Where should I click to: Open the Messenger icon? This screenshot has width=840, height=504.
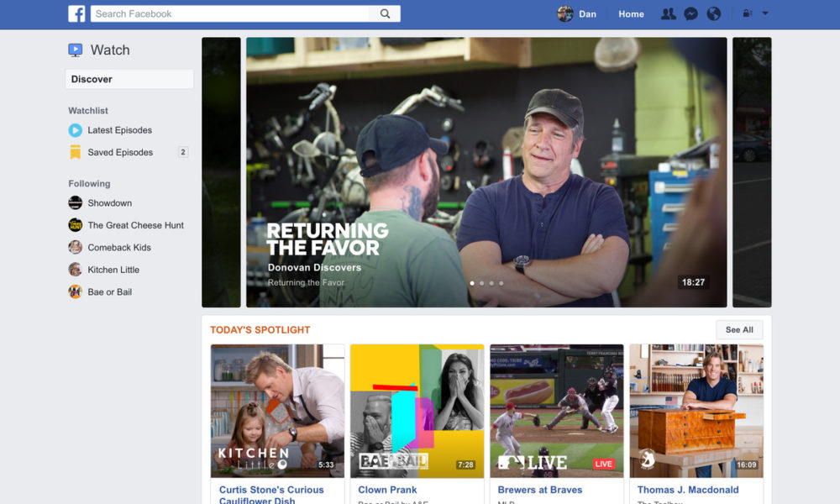690,13
